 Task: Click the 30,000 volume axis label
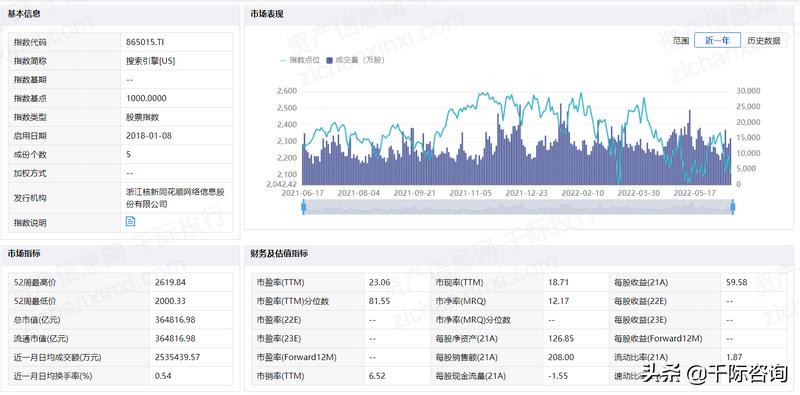[x=749, y=91]
